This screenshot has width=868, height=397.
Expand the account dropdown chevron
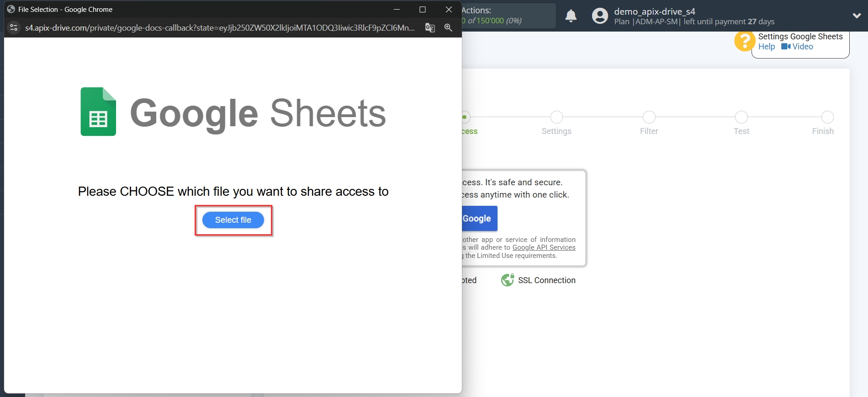(857, 16)
